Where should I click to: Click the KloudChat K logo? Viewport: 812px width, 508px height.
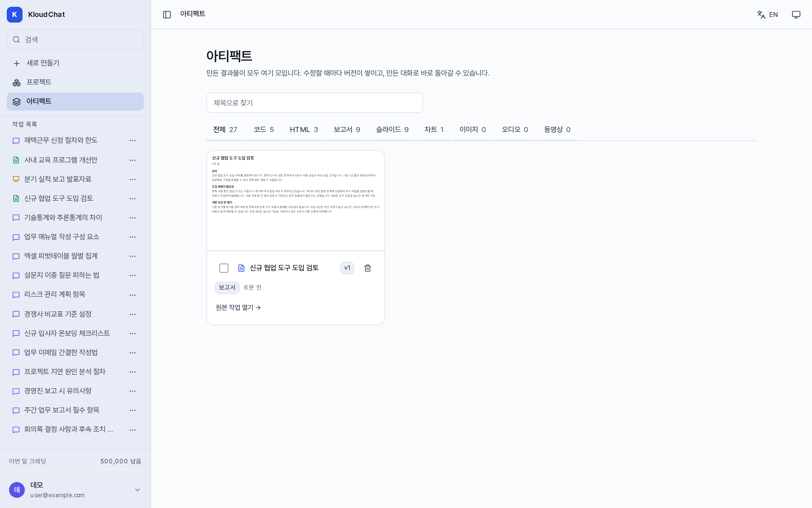tap(14, 14)
